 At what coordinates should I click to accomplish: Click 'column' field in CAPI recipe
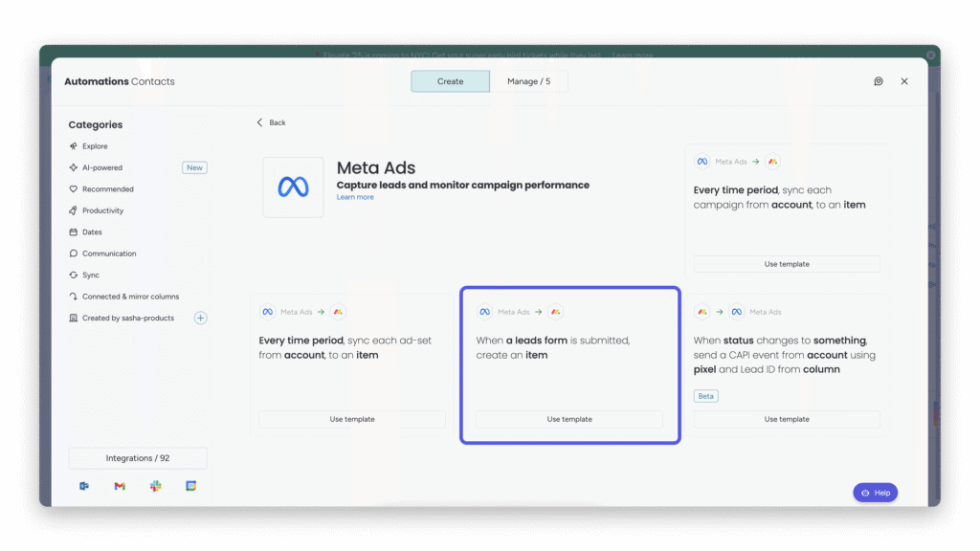pos(821,369)
